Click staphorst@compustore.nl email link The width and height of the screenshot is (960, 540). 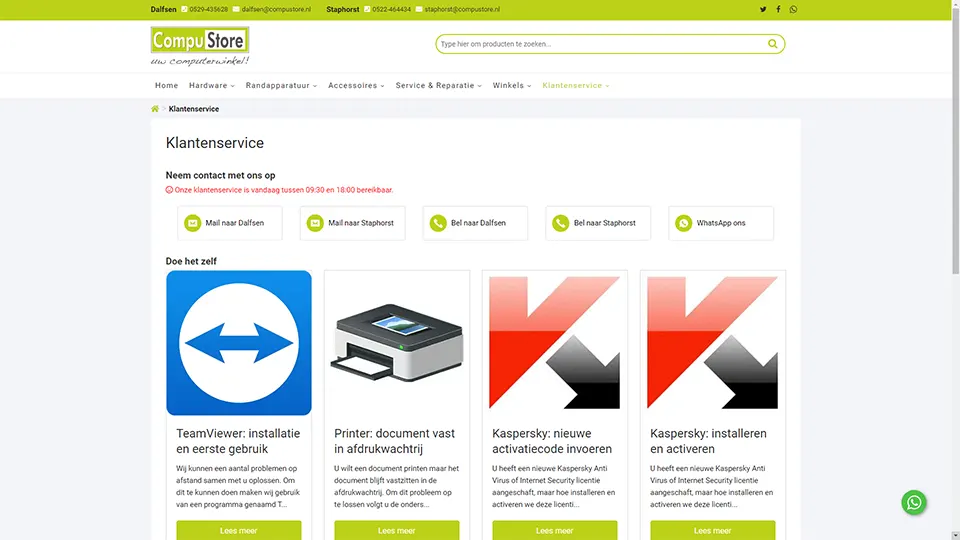tap(462, 9)
